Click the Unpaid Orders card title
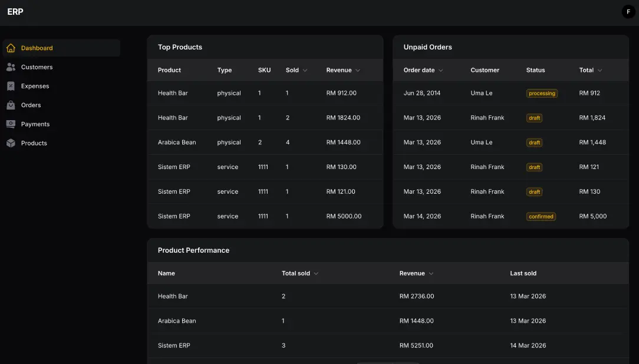Screen dimensions: 639x364 tap(427, 47)
